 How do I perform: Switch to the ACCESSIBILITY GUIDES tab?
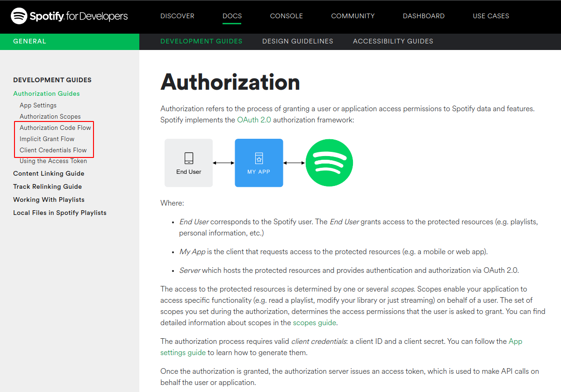[x=393, y=41]
